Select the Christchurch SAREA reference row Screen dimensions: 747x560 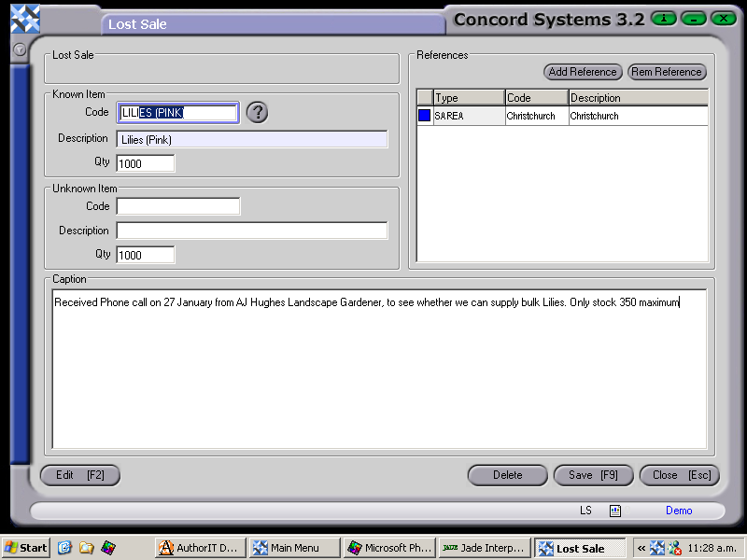560,115
